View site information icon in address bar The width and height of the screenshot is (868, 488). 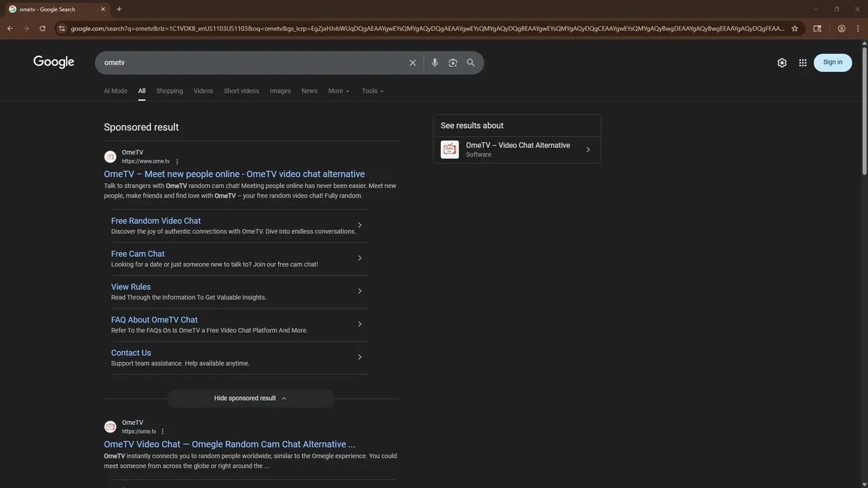(x=62, y=28)
